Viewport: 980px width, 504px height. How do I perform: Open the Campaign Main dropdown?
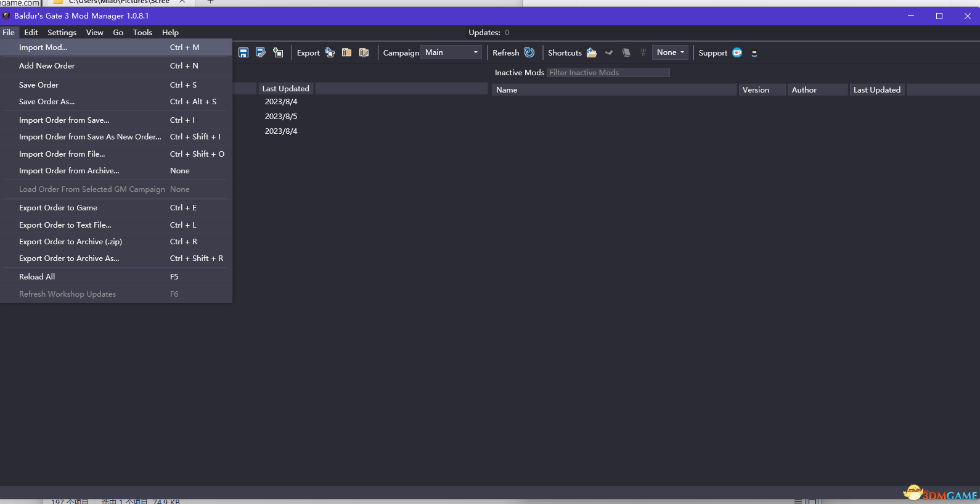click(451, 53)
